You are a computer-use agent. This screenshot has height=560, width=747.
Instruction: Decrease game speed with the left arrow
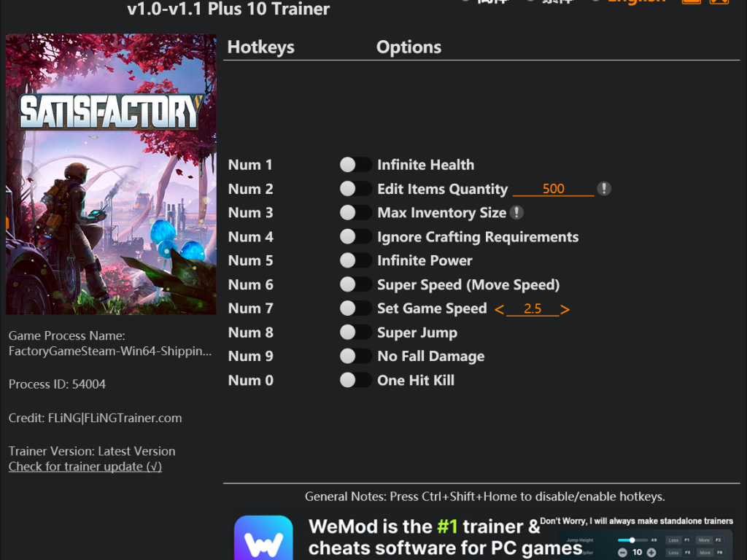(499, 309)
